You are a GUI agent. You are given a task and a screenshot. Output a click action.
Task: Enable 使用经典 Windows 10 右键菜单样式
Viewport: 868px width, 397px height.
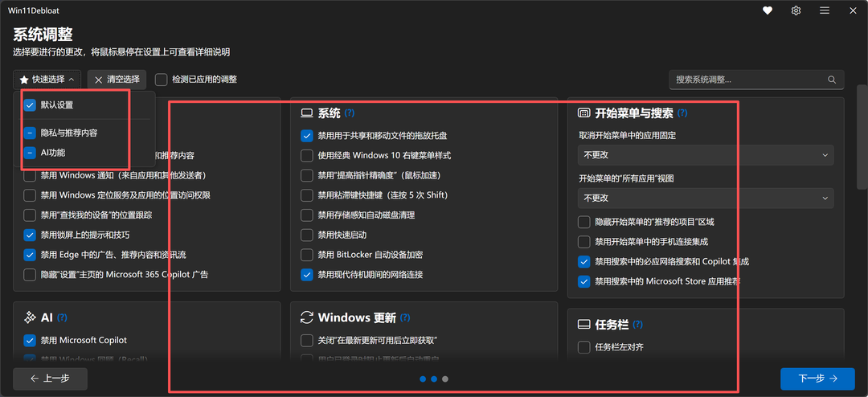[x=307, y=156]
